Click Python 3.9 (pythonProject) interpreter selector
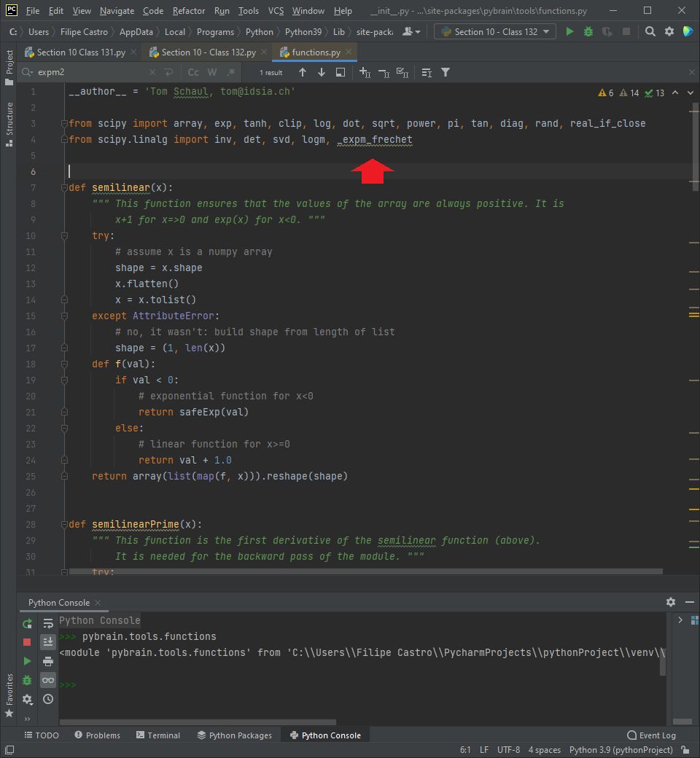 tap(621, 750)
